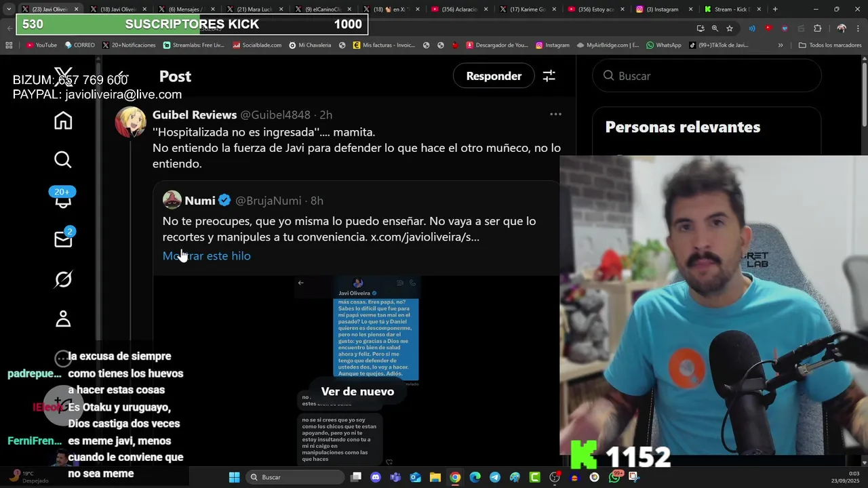Switch to the '(6) Mensajes' tab

coord(186,9)
